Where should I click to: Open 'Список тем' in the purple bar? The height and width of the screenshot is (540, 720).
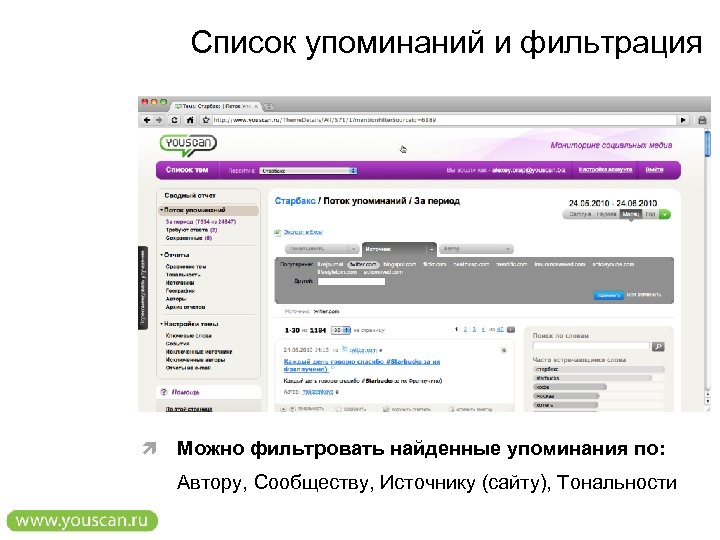click(187, 170)
